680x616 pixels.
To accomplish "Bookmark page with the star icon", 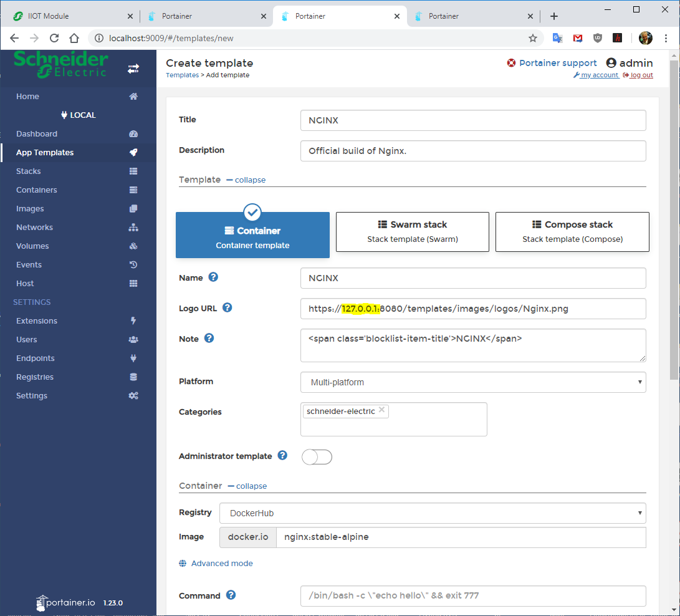I will [x=532, y=38].
